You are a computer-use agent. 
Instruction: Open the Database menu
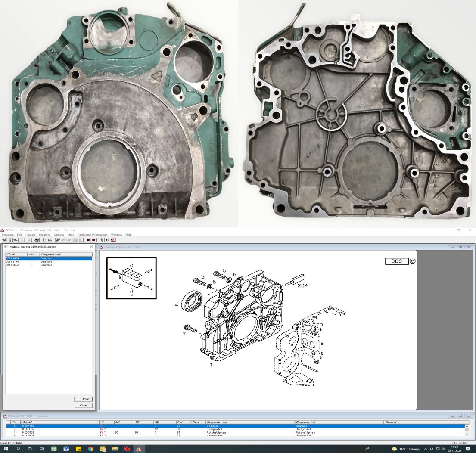point(8,235)
